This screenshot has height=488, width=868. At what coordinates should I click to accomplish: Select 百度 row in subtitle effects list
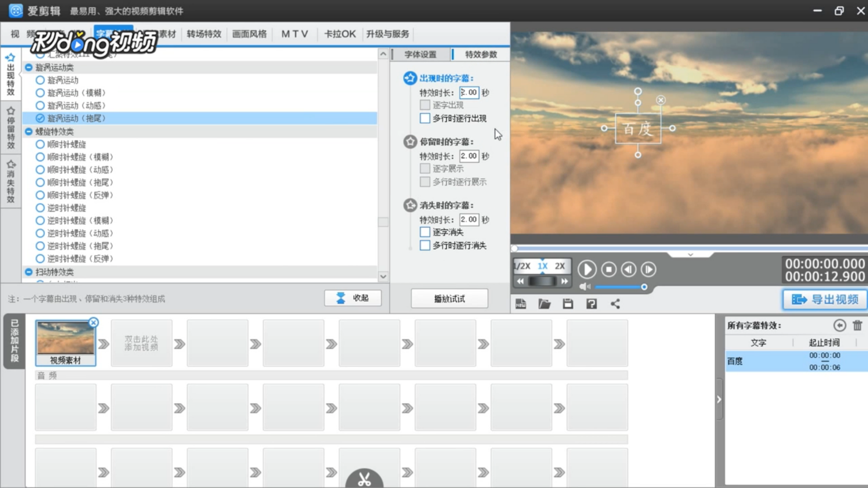click(796, 361)
